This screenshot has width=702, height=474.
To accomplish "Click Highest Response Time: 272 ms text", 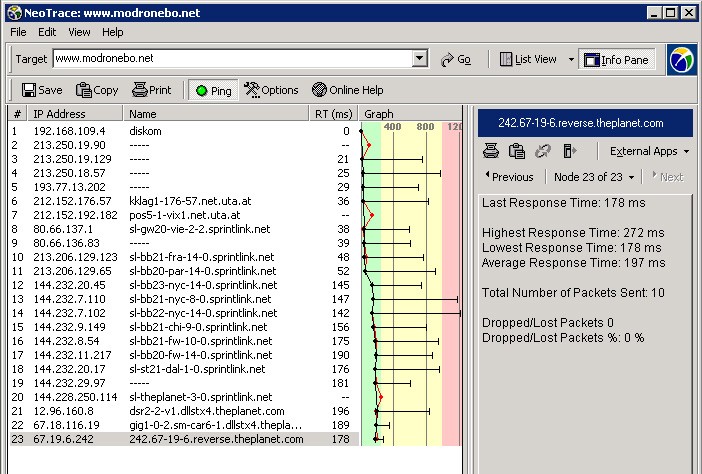I will (x=573, y=233).
